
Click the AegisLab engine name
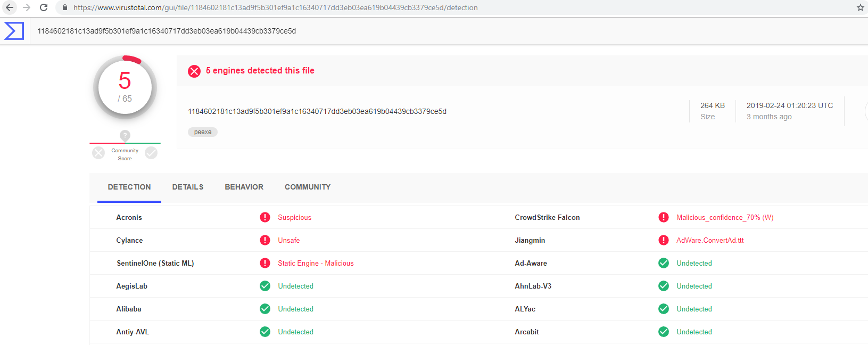(x=131, y=286)
